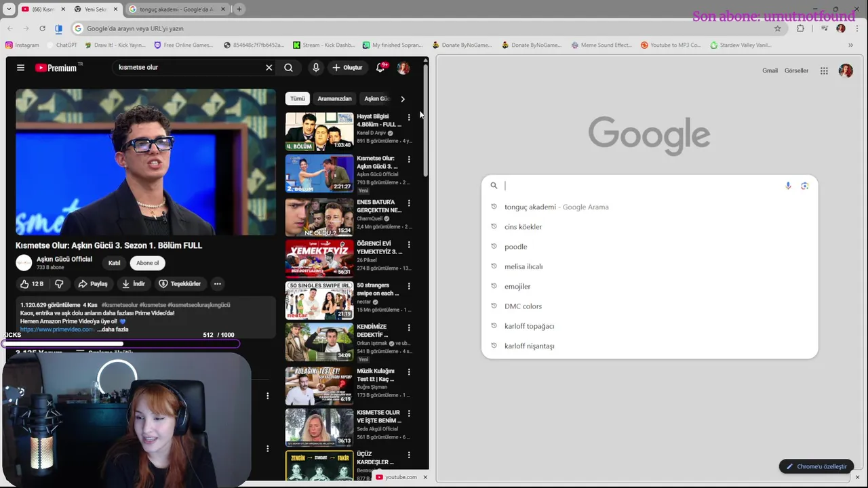The width and height of the screenshot is (868, 488).
Task: Download the video with İndir
Action: [x=133, y=284]
